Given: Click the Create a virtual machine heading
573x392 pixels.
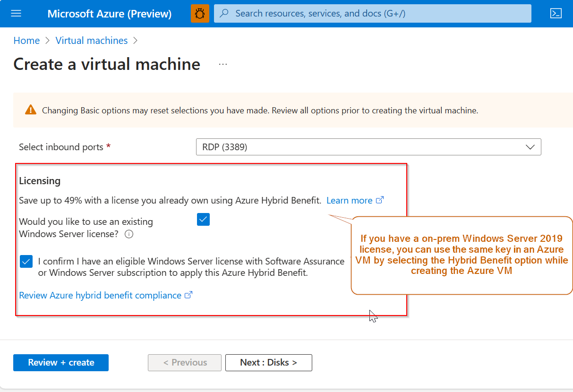Looking at the screenshot, I should [107, 64].
